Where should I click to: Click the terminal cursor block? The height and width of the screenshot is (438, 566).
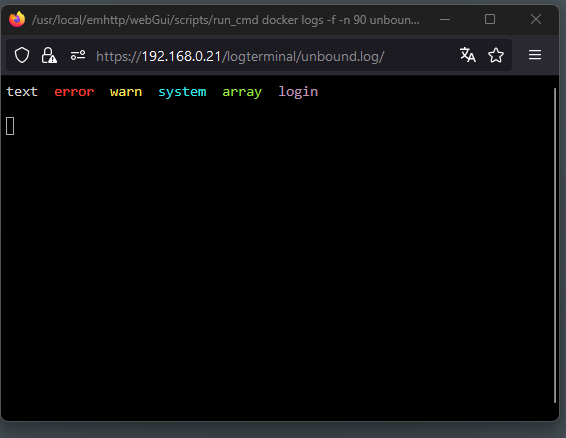[x=10, y=126]
